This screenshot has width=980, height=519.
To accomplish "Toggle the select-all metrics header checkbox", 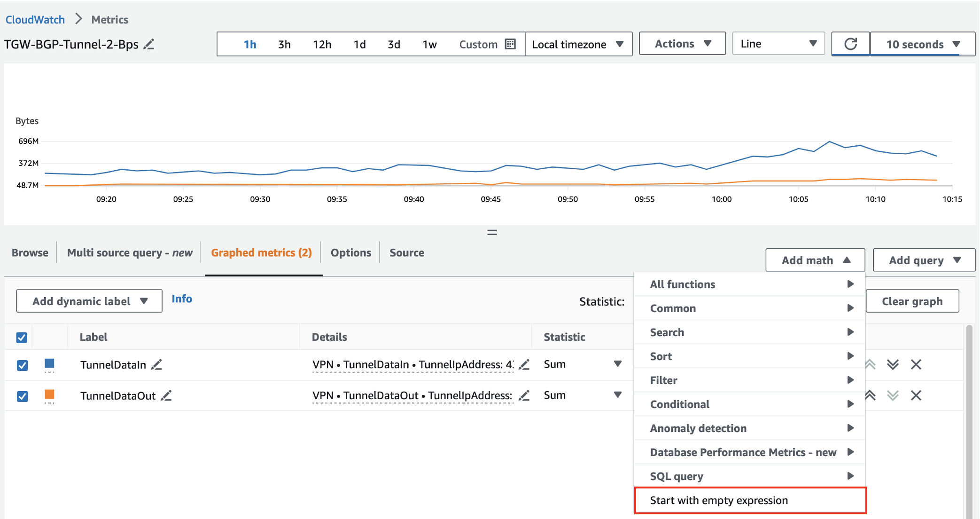I will [22, 338].
